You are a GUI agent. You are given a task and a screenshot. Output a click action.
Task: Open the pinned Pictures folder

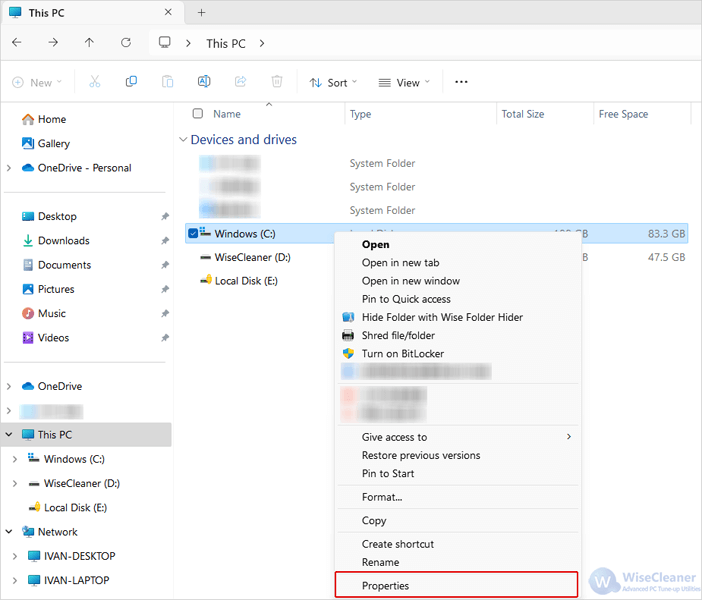[56, 289]
